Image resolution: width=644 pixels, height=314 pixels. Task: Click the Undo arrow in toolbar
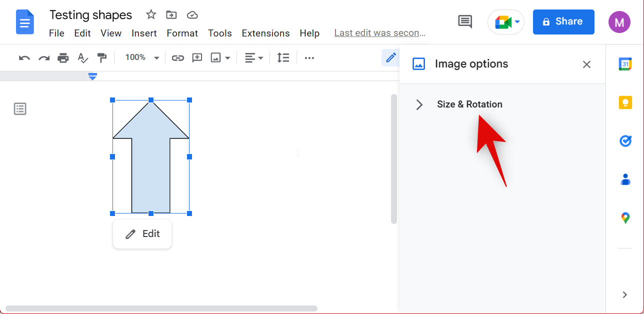click(24, 58)
